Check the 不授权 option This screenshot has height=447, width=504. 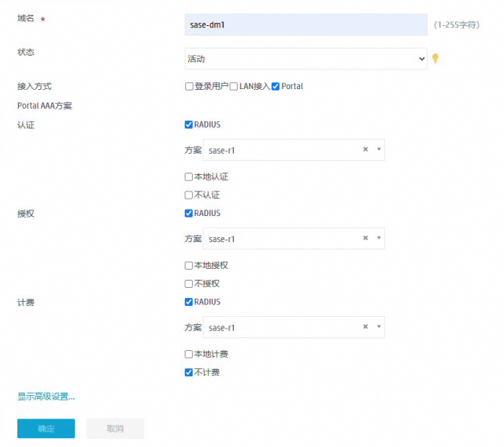coord(189,284)
